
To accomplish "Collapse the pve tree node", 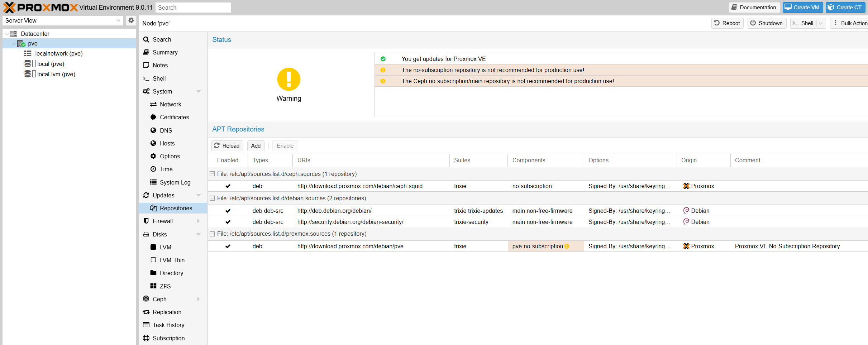I will [x=14, y=44].
